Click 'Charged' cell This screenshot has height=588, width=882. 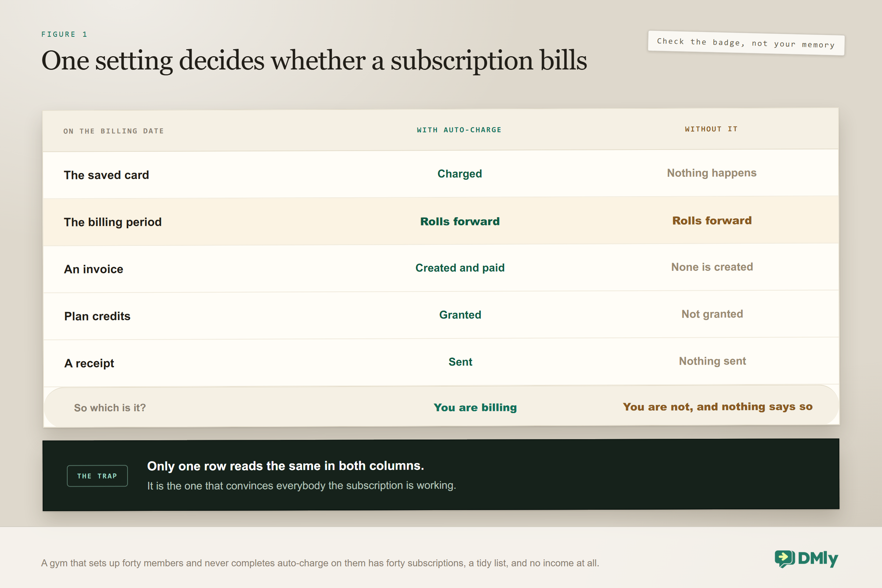[x=460, y=173]
